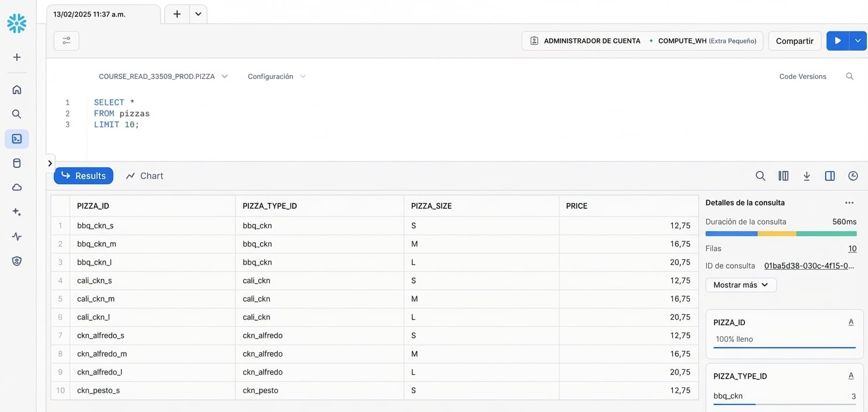
Task: Click the PIZZA_TYPE_ID column header
Action: click(320, 206)
